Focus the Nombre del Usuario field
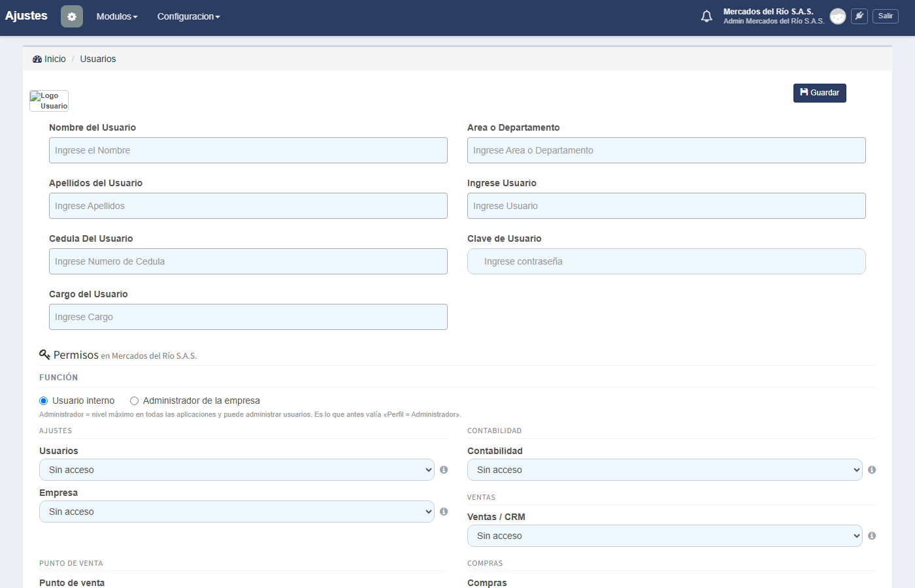The width and height of the screenshot is (915, 588). [248, 150]
